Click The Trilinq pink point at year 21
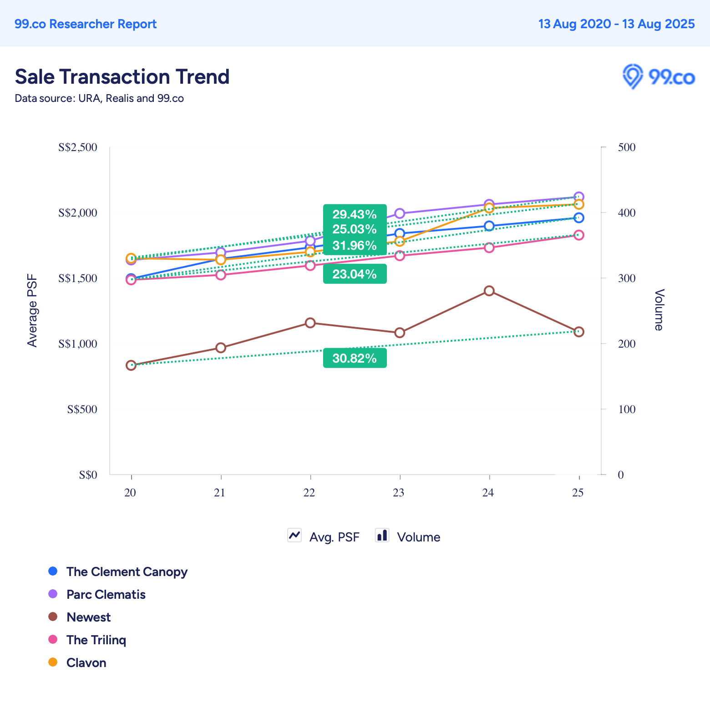The height and width of the screenshot is (728, 710). click(221, 275)
